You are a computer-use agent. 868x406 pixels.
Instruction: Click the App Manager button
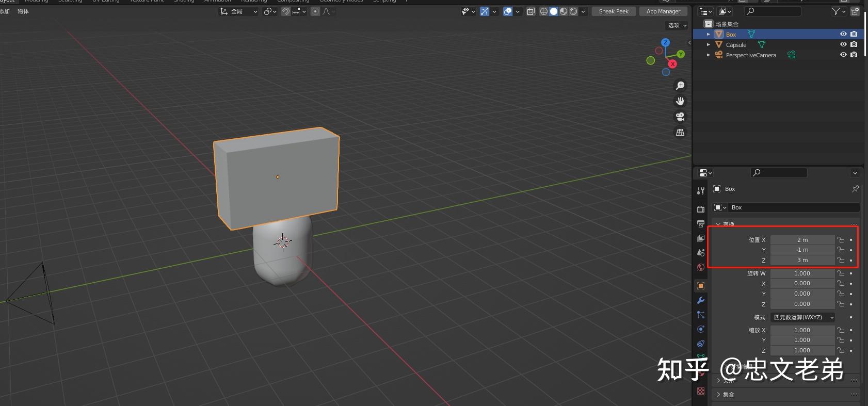pos(663,11)
